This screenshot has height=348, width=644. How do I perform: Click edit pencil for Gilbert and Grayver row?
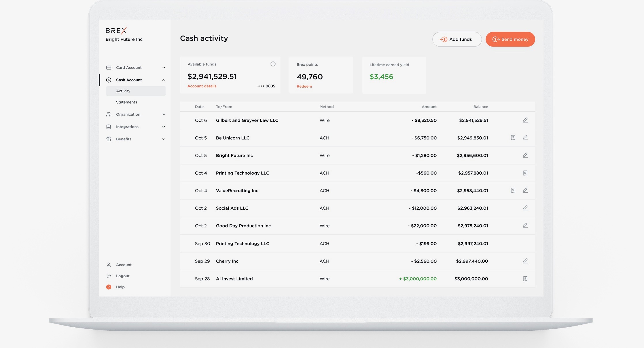(x=525, y=120)
